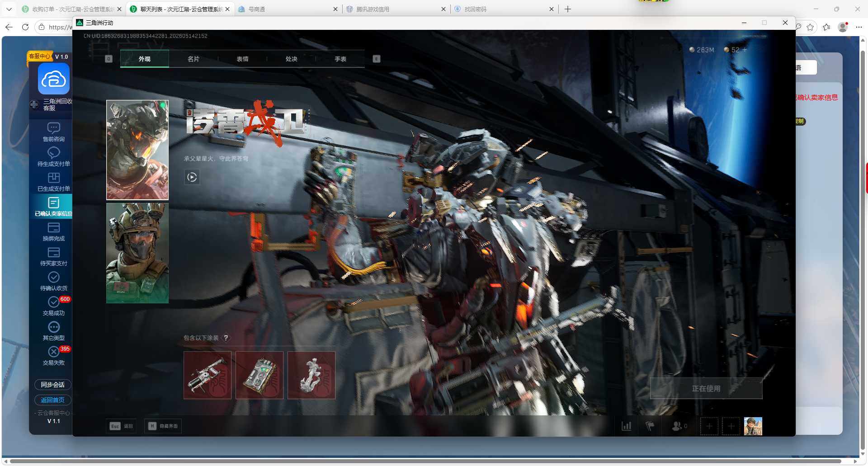868x466 pixels.
Task: View the white figure coating thumbnail
Action: click(x=311, y=375)
